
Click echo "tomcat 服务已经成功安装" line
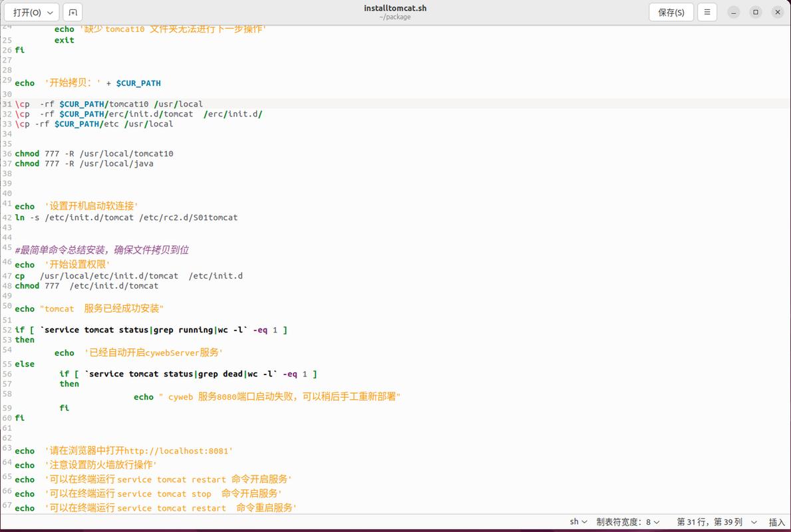(89, 308)
